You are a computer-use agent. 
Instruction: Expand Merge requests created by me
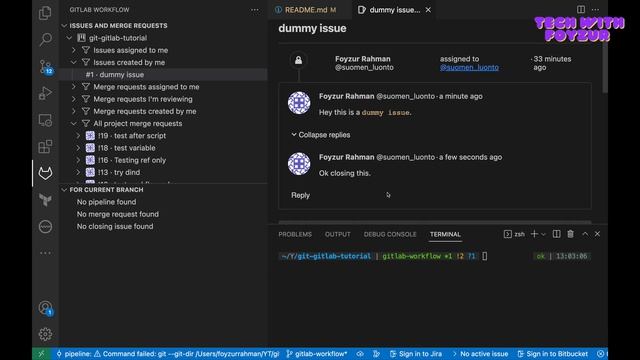tap(74, 111)
